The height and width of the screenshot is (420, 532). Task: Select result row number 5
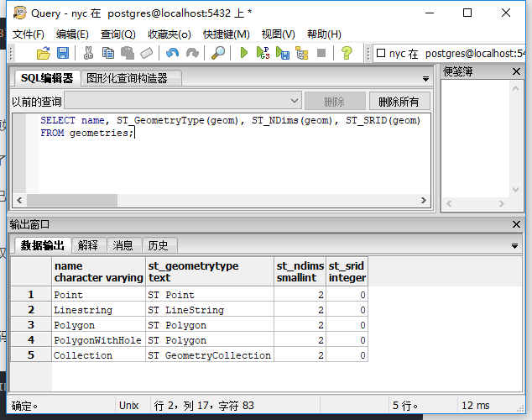(x=31, y=354)
